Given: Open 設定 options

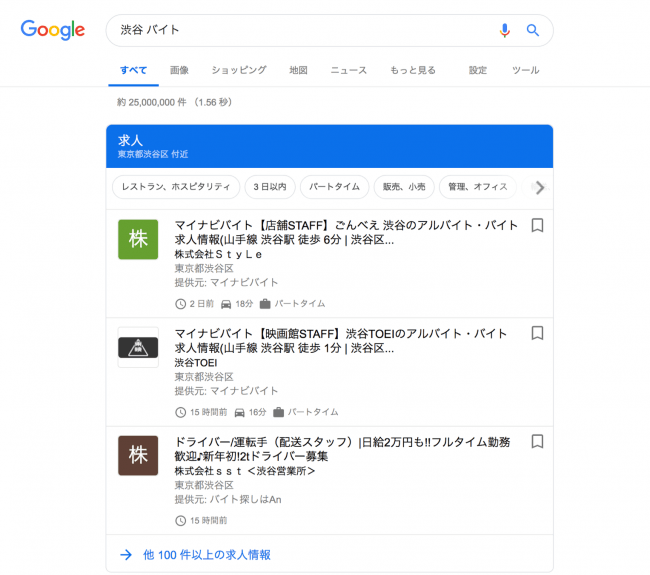Looking at the screenshot, I should point(478,70).
